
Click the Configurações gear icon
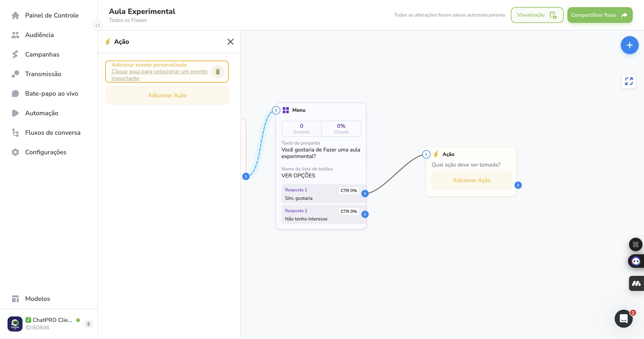pyautogui.click(x=16, y=152)
